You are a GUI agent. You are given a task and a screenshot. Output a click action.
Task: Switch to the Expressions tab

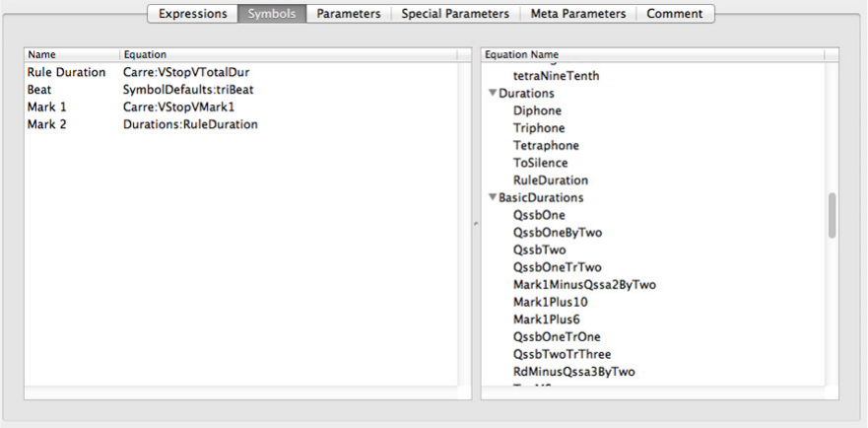tap(192, 14)
